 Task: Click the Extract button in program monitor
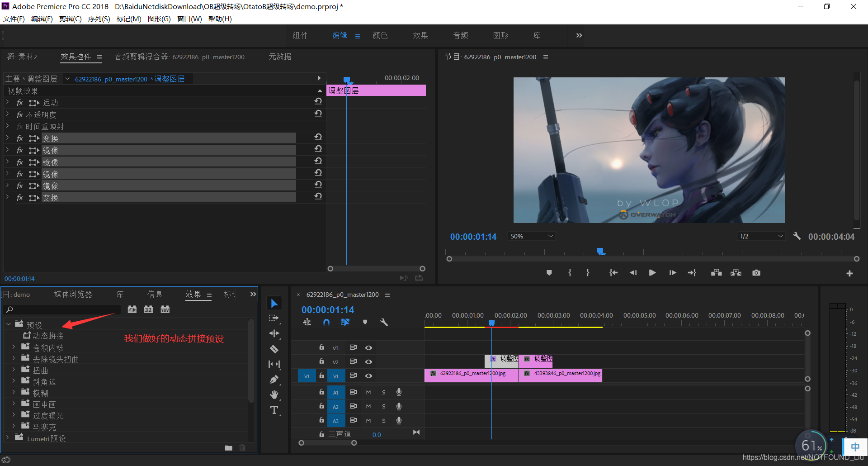[736, 273]
